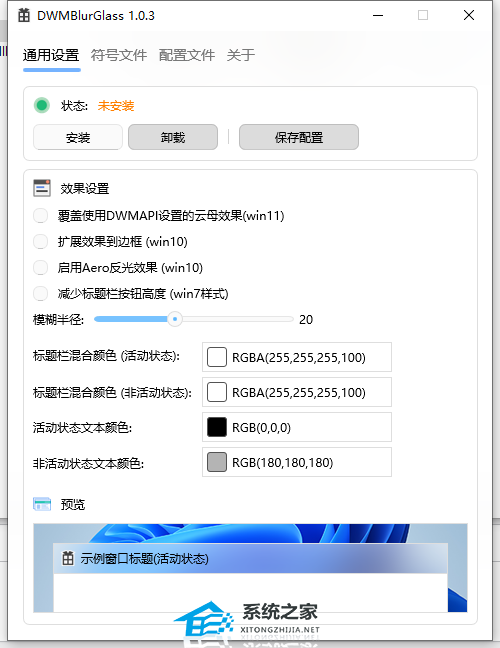Enable extend effects to borders (win10) option

point(40,241)
